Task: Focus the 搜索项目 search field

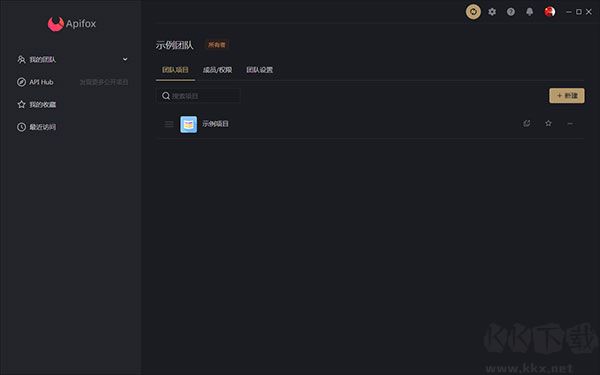Action: click(199, 96)
